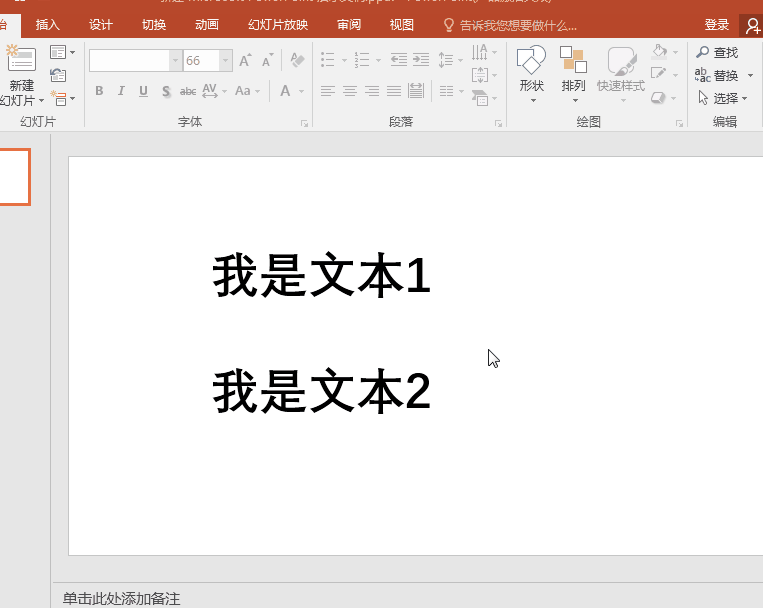This screenshot has width=763, height=608.
Task: Click the Sign in (登录) button
Action: (716, 25)
